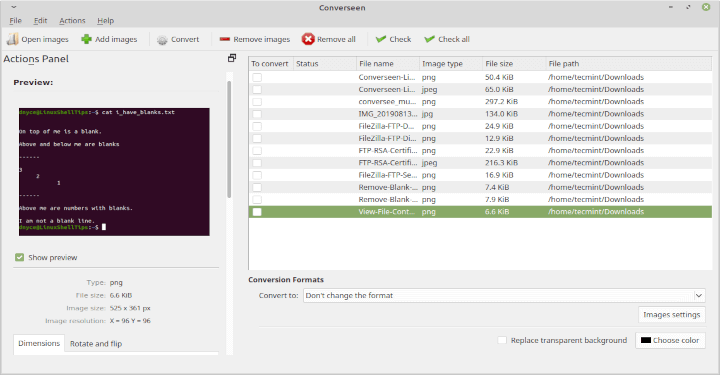Tick checkbox for the 50.4 KiB Converseen png row
This screenshot has width=720, height=375.
pos(257,77)
